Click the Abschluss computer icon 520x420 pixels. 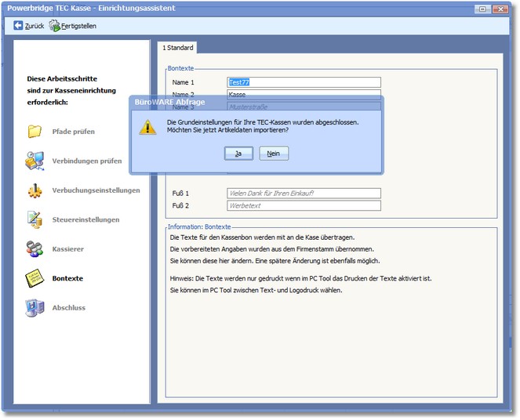[35, 307]
